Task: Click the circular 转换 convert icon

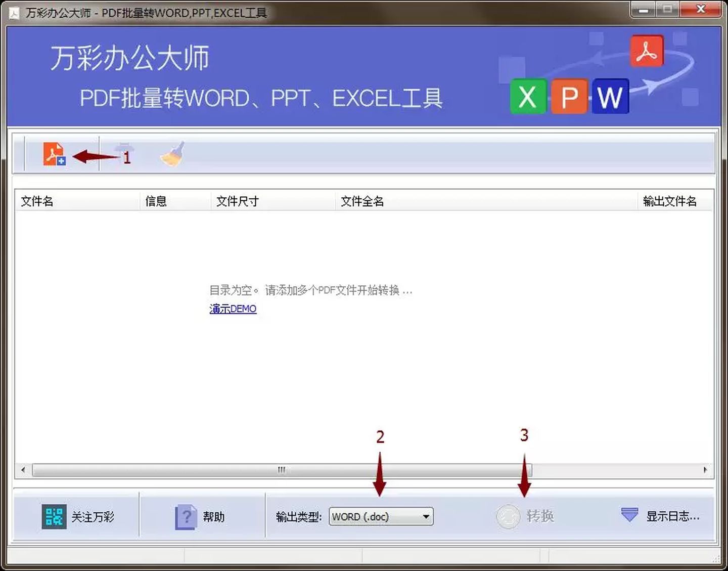Action: (x=508, y=516)
